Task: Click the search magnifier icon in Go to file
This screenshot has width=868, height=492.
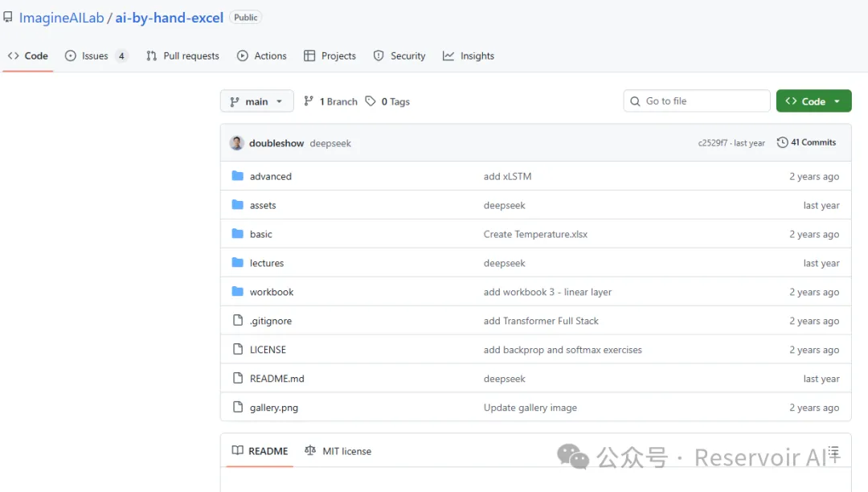Action: [635, 101]
